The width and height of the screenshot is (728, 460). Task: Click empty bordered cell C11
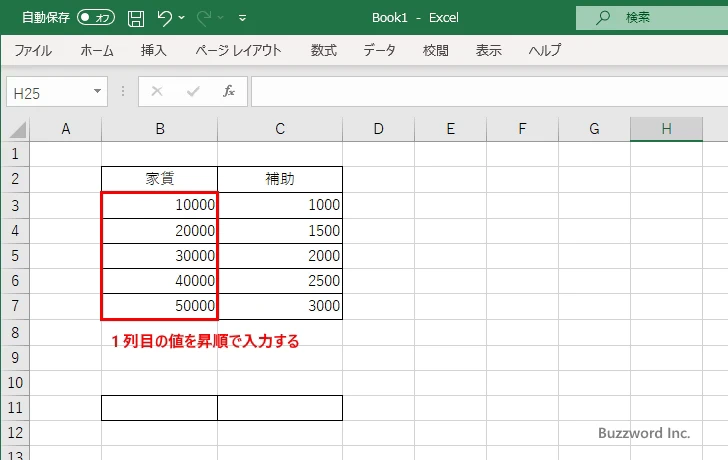[x=280, y=408]
